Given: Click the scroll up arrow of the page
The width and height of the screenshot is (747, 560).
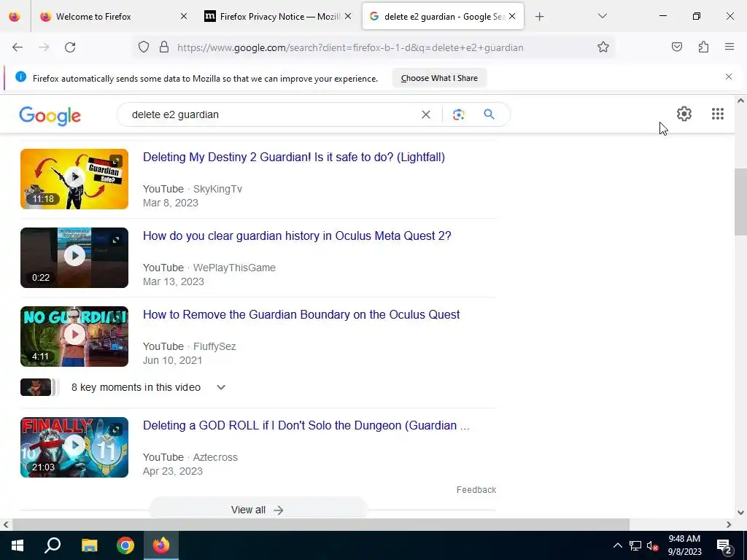Looking at the screenshot, I should (x=740, y=101).
